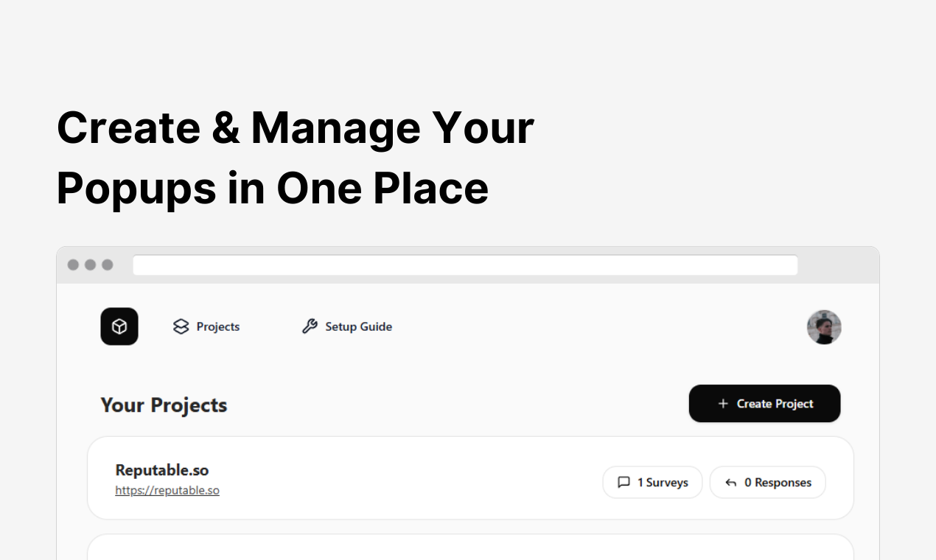Go to the Projects nav item
This screenshot has width=936, height=560.
(218, 326)
